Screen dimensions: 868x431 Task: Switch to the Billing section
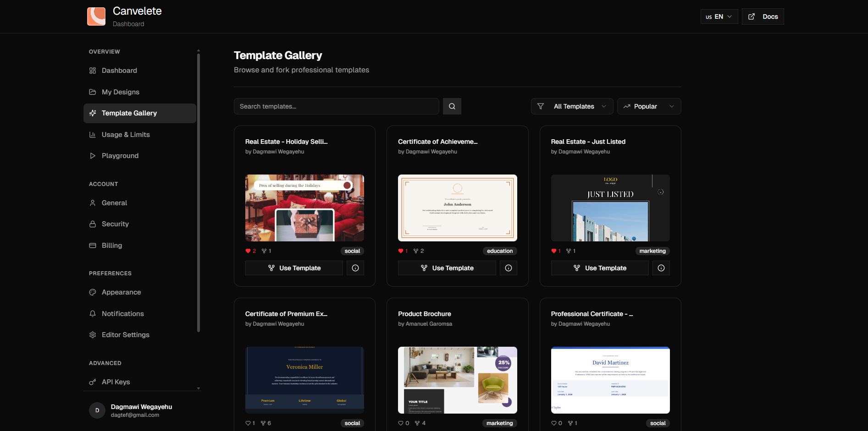pos(93,245)
